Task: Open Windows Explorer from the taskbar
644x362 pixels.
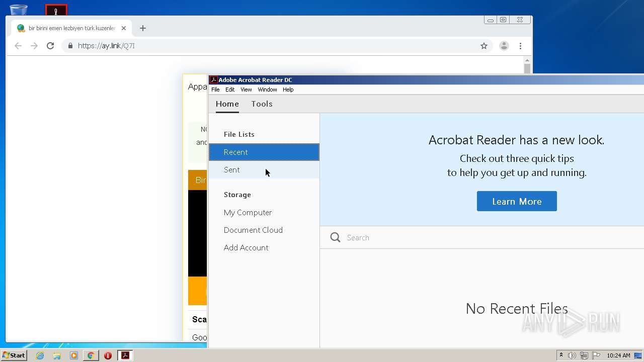Action: 57,355
